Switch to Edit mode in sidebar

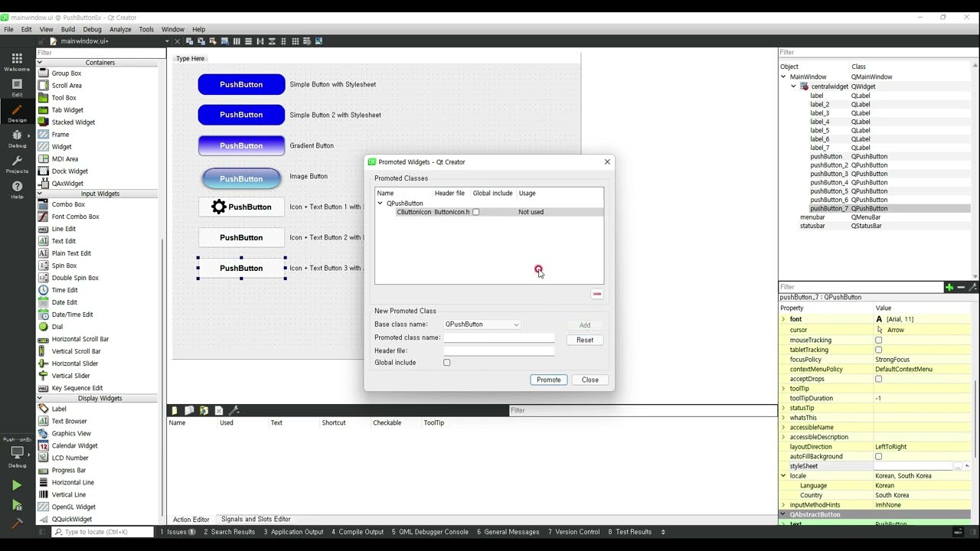coord(17,87)
